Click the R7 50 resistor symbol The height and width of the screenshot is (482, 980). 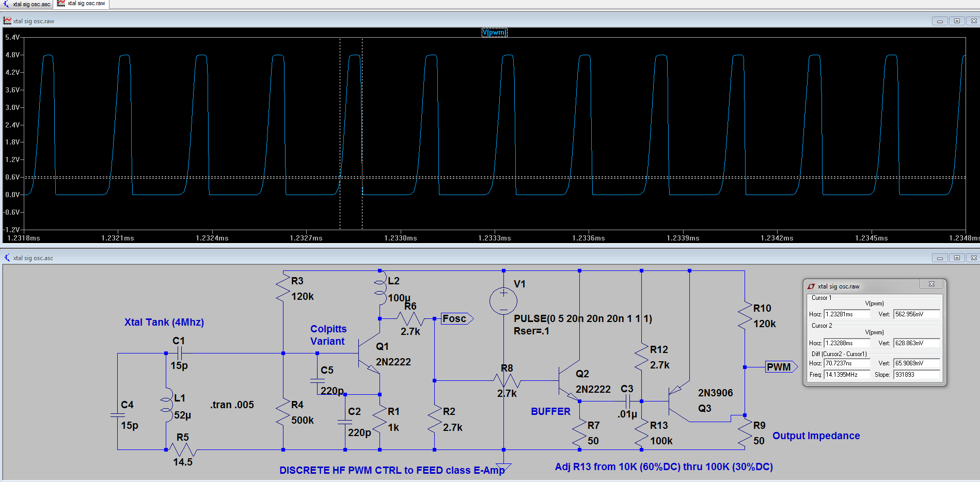(x=579, y=432)
